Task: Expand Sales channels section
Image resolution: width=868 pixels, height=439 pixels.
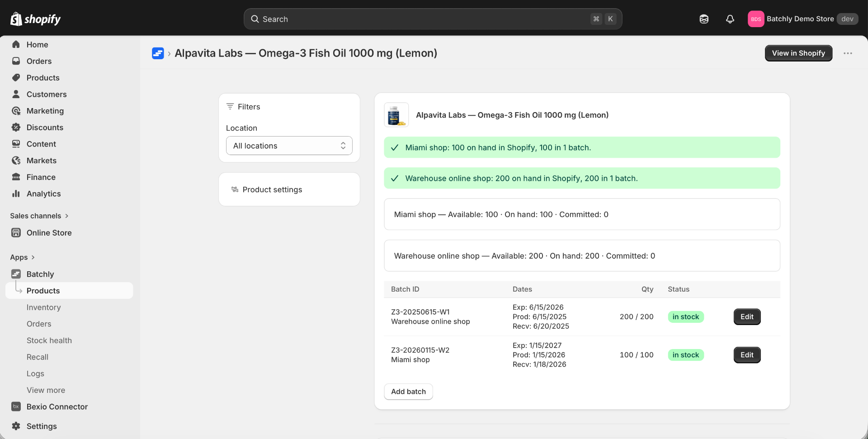Action: (x=39, y=216)
